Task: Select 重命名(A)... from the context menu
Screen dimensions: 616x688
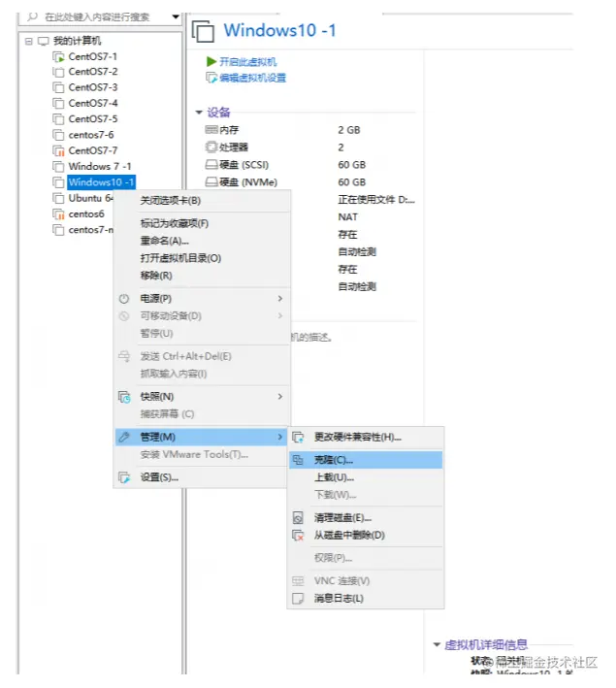Action: coord(202,241)
